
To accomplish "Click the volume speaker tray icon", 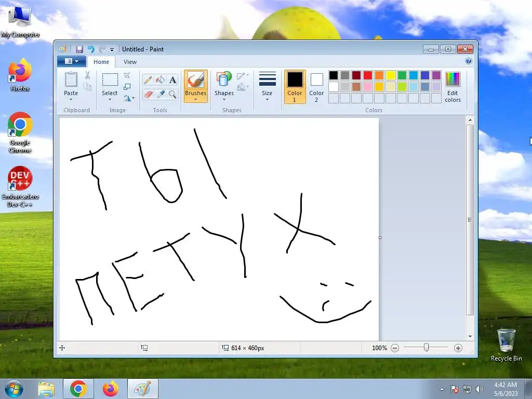I will click(480, 389).
